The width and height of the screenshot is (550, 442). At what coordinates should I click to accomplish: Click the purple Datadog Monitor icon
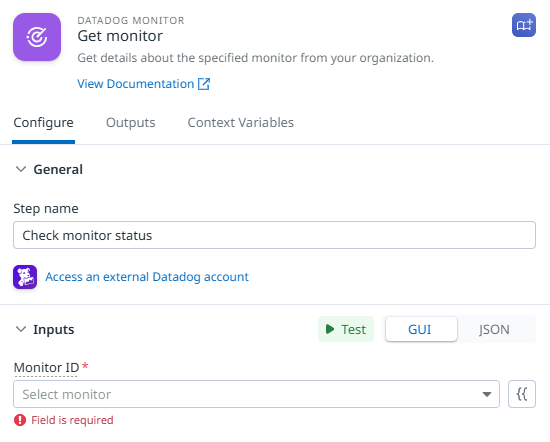pyautogui.click(x=37, y=37)
